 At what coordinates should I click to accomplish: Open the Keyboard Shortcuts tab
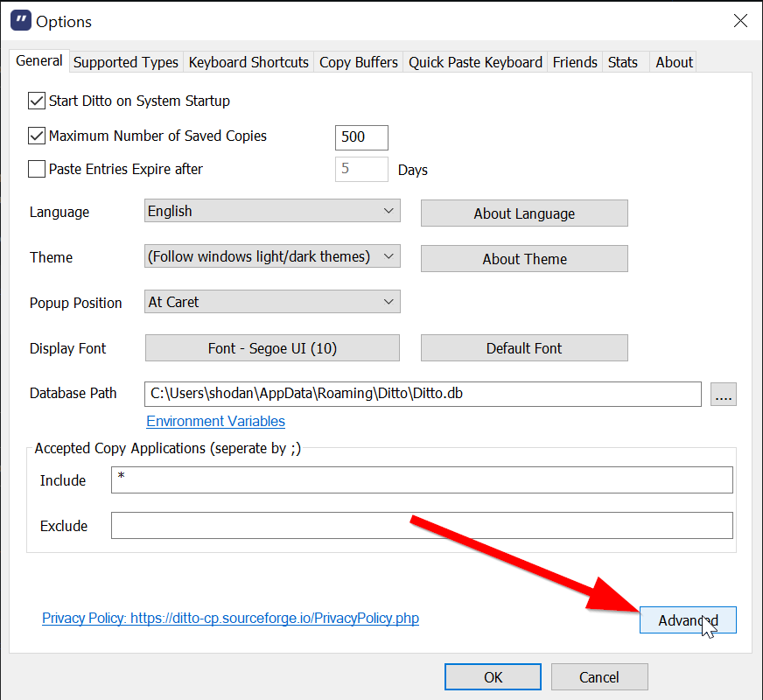[x=248, y=62]
